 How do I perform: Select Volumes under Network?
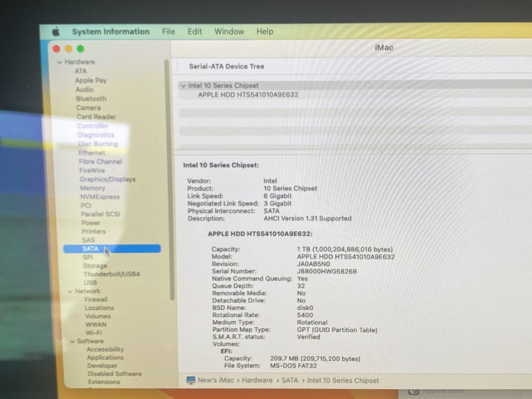[98, 316]
